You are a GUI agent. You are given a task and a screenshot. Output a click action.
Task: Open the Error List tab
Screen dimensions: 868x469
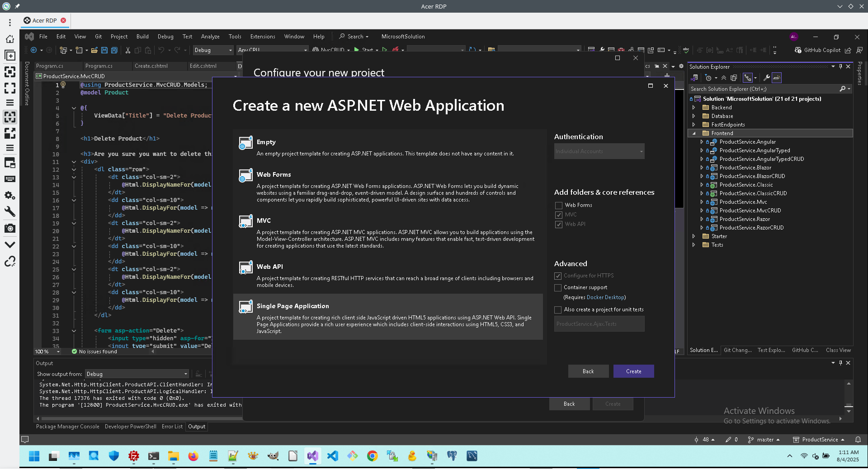172,427
